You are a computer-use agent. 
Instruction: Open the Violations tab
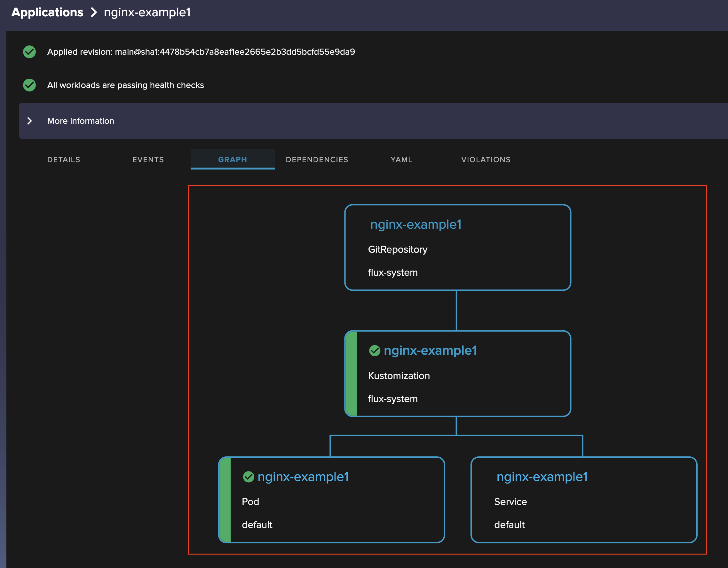point(486,160)
